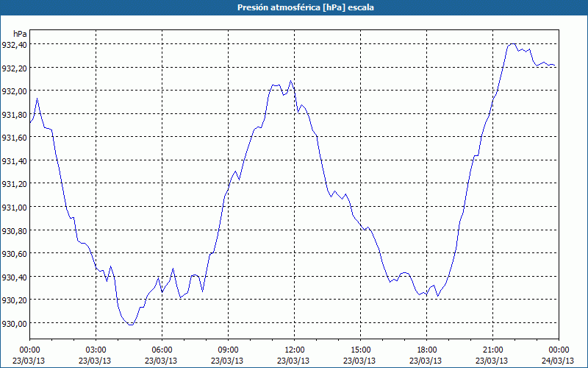Click the 932,20 y-axis value
The height and width of the screenshot is (368, 588).
(x=14, y=68)
